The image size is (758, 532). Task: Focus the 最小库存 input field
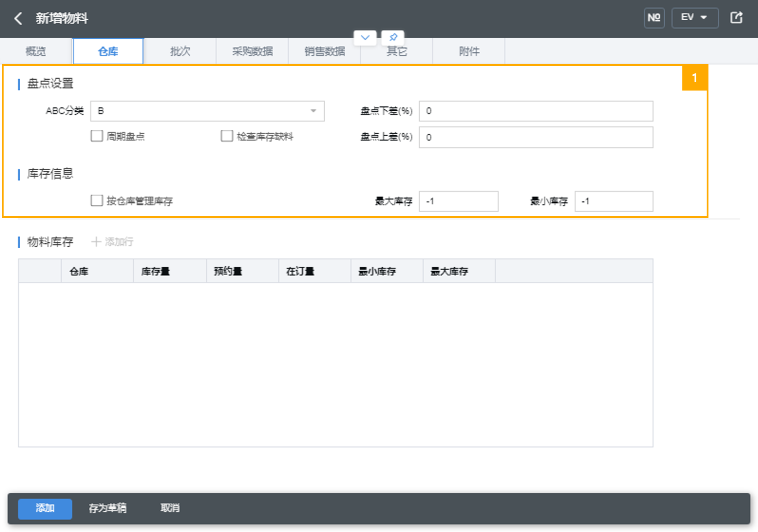[x=614, y=201]
